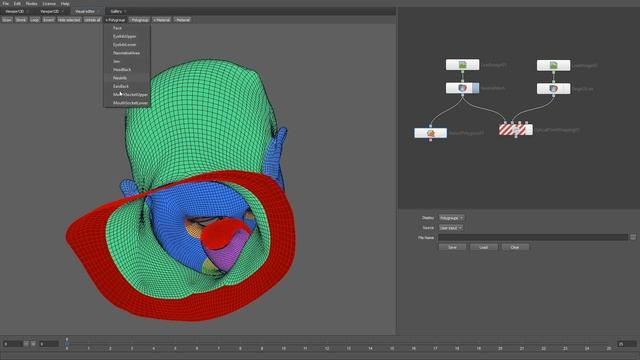Select the right geometry node icon
This screenshot has height=360, width=640.
(x=553, y=89)
